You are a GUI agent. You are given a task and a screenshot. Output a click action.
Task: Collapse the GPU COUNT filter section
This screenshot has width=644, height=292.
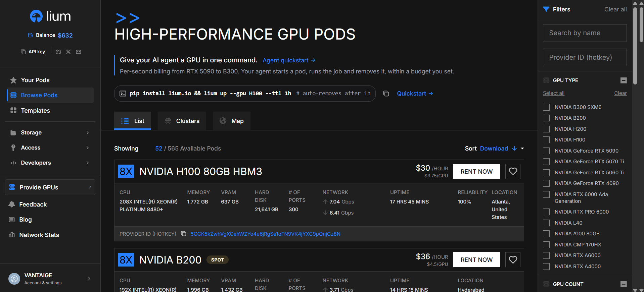(624, 284)
